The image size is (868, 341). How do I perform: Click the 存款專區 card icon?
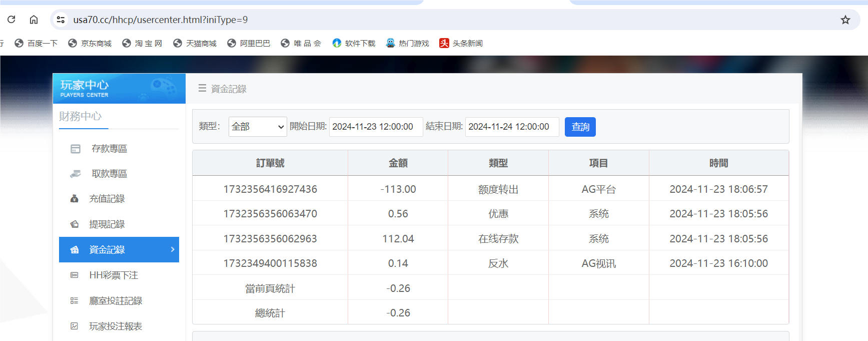point(76,149)
